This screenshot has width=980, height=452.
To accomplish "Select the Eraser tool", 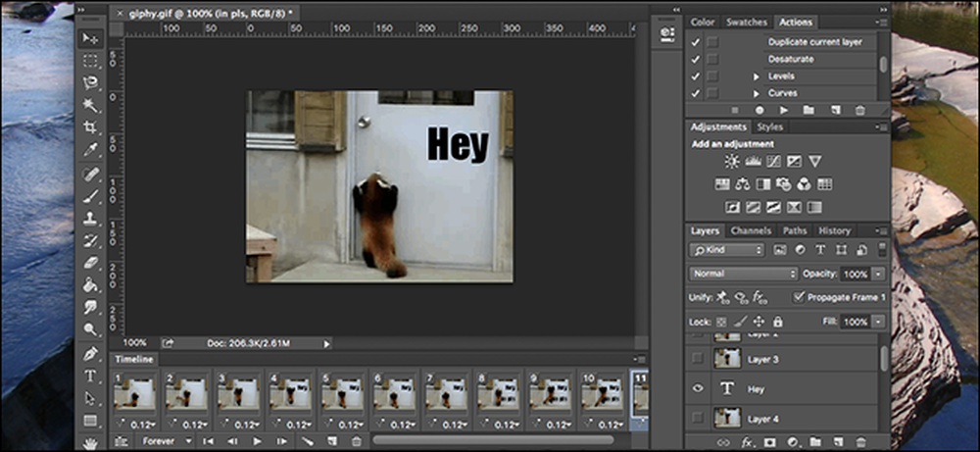I will 90,263.
